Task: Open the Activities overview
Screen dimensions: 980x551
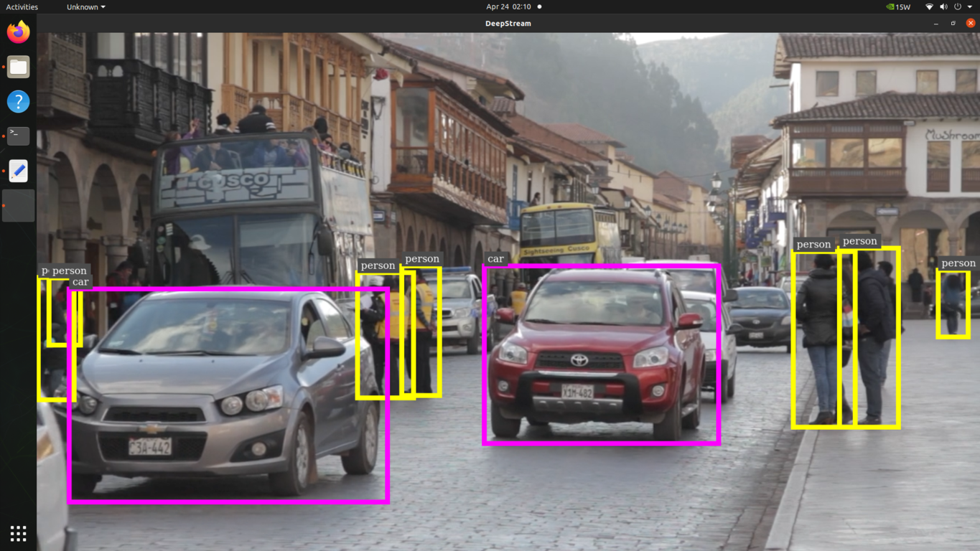Action: point(22,7)
